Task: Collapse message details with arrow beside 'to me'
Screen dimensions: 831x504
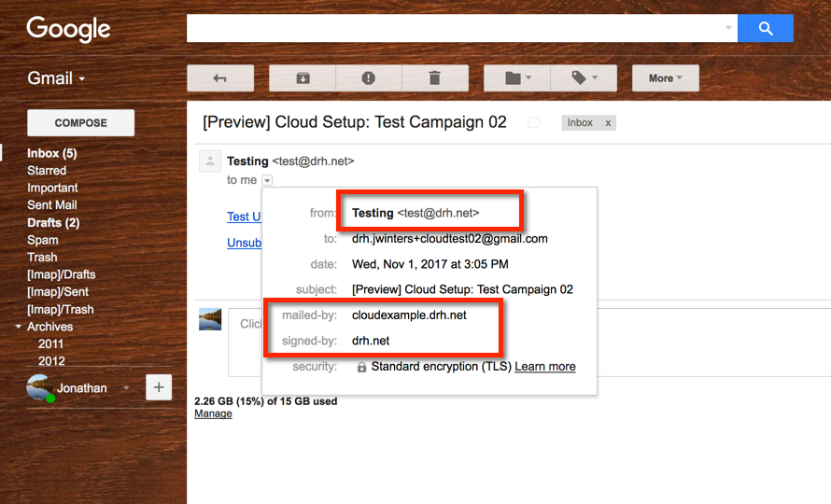Action: click(267, 181)
